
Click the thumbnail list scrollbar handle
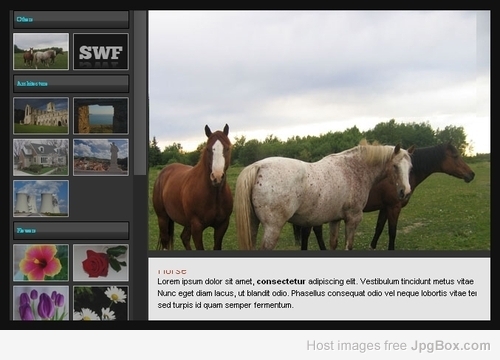[x=140, y=93]
